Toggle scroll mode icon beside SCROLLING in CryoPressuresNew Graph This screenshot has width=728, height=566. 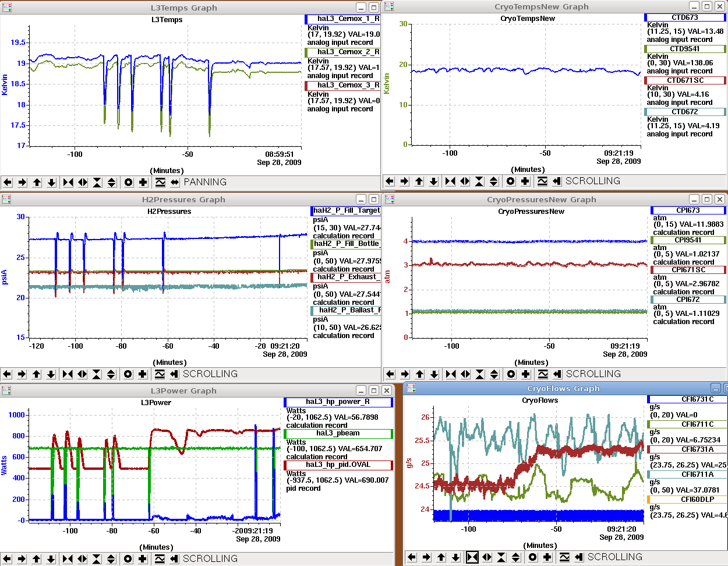point(557,374)
